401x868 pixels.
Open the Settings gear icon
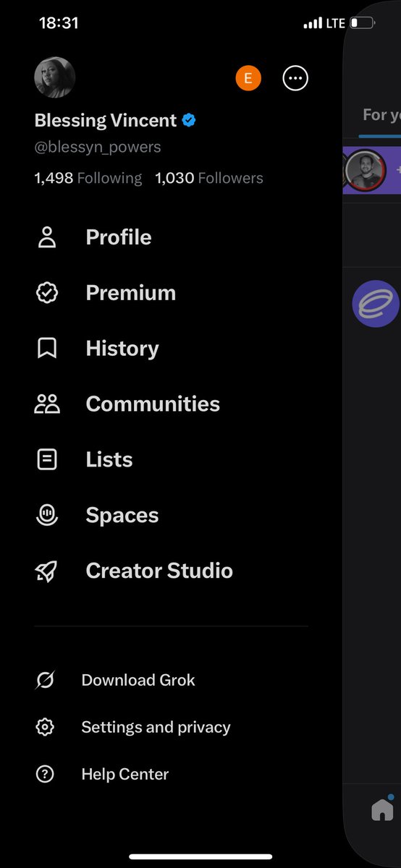45,727
